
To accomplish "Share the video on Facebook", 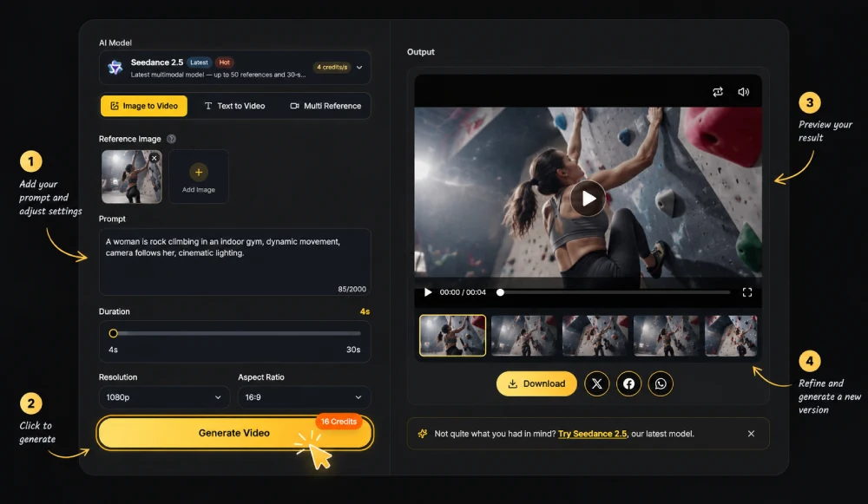I will point(628,383).
